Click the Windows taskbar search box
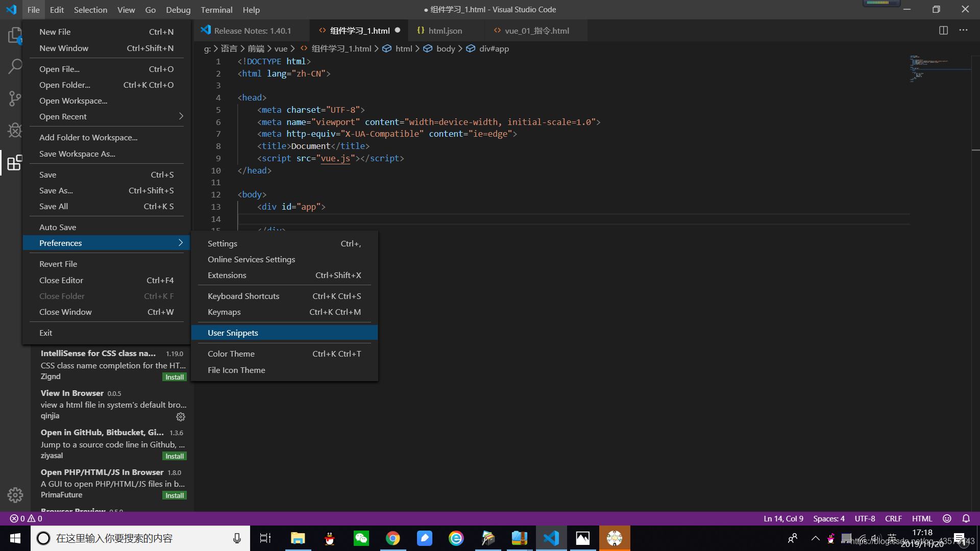 [140, 538]
